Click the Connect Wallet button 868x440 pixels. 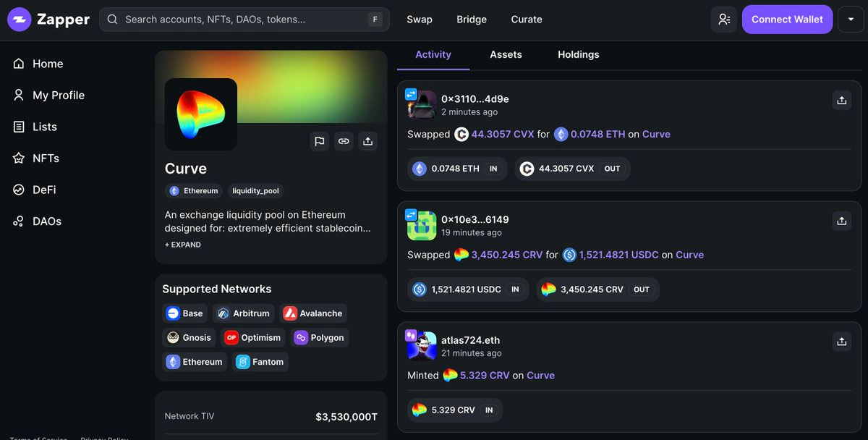click(x=787, y=20)
